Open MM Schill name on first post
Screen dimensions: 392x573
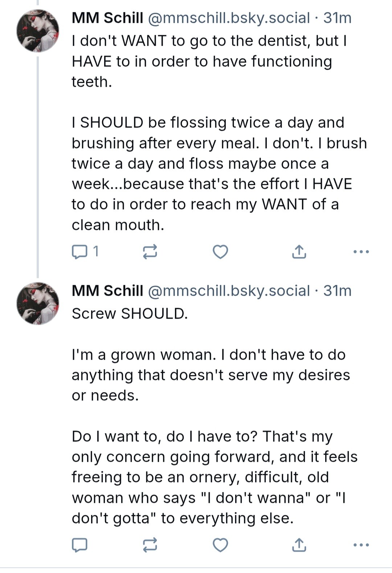pos(107,18)
